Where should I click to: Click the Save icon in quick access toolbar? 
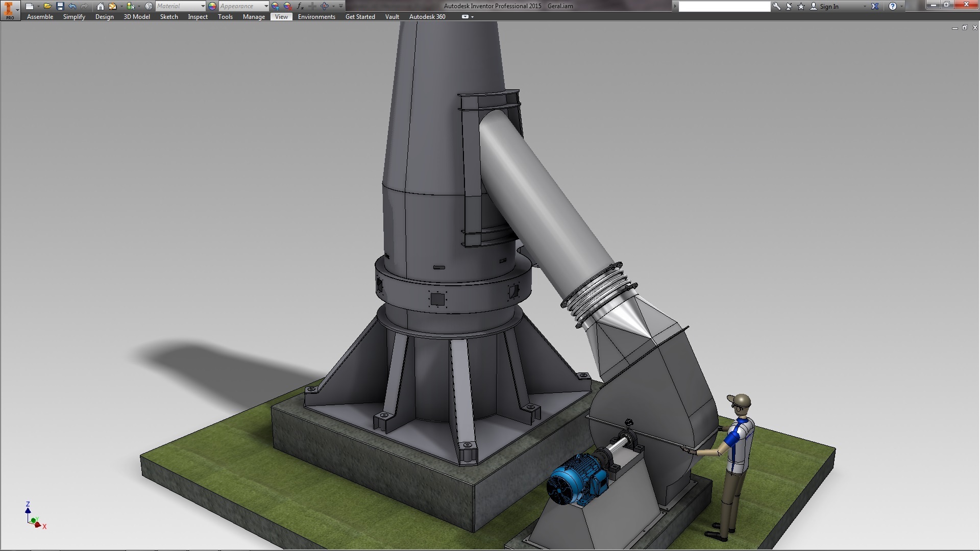(x=60, y=6)
